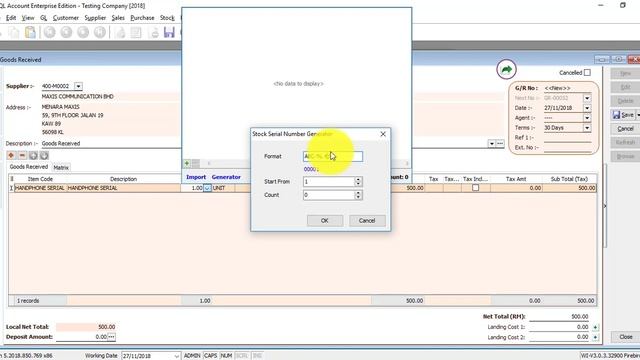Open the Purchase menu

pos(142,18)
